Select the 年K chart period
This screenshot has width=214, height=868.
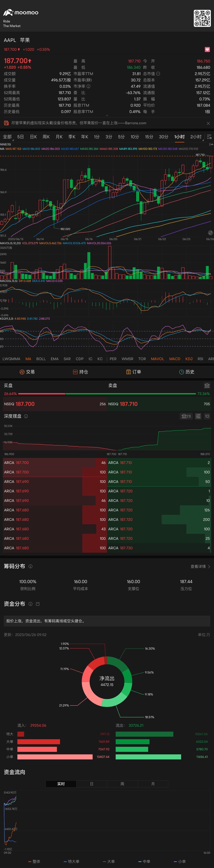click(x=85, y=137)
